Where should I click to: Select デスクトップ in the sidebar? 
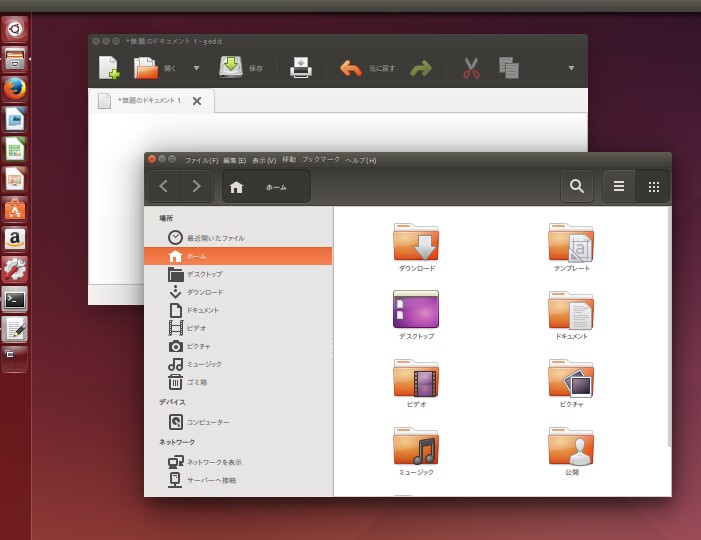point(238,274)
